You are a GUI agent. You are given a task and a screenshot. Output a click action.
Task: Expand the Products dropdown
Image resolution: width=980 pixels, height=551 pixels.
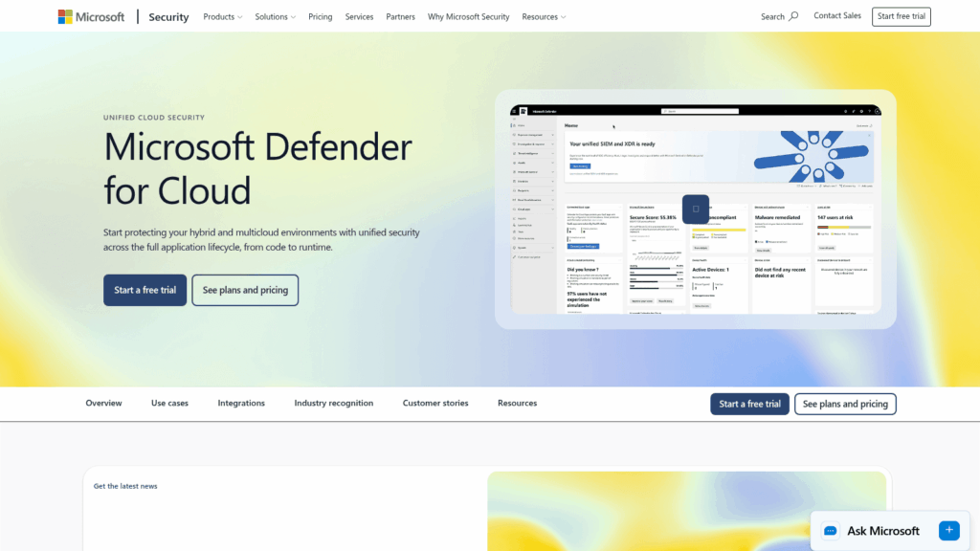pyautogui.click(x=222, y=17)
